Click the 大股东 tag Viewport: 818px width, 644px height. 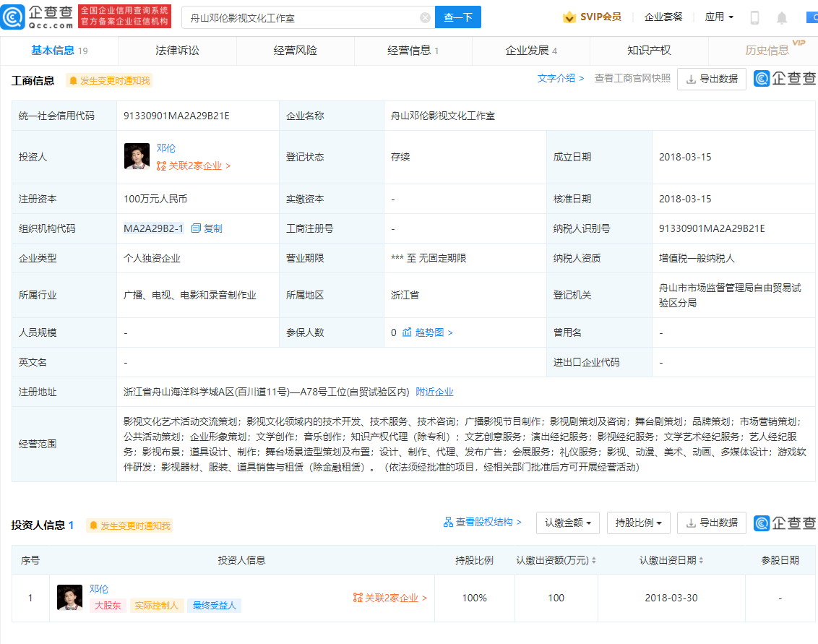click(x=108, y=606)
